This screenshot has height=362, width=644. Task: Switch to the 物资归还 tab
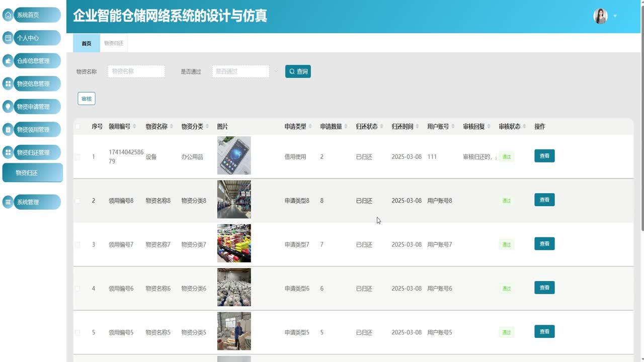[114, 43]
